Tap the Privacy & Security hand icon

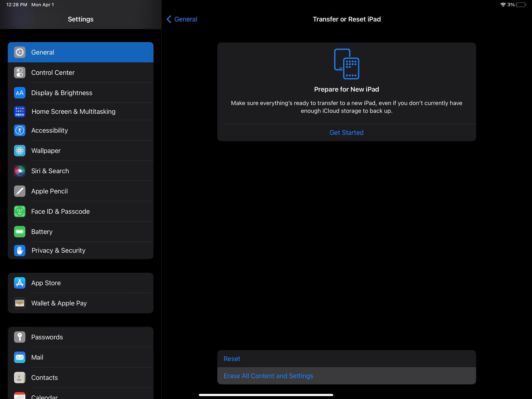click(x=19, y=250)
